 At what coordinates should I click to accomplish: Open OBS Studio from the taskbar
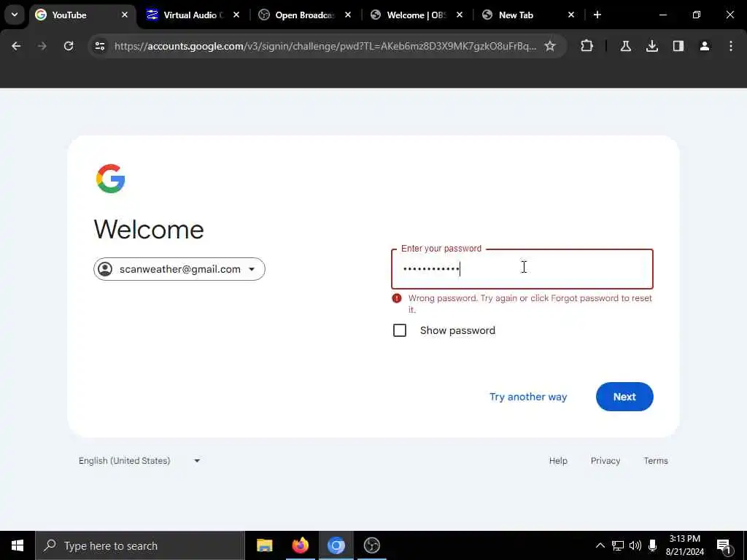click(371, 545)
